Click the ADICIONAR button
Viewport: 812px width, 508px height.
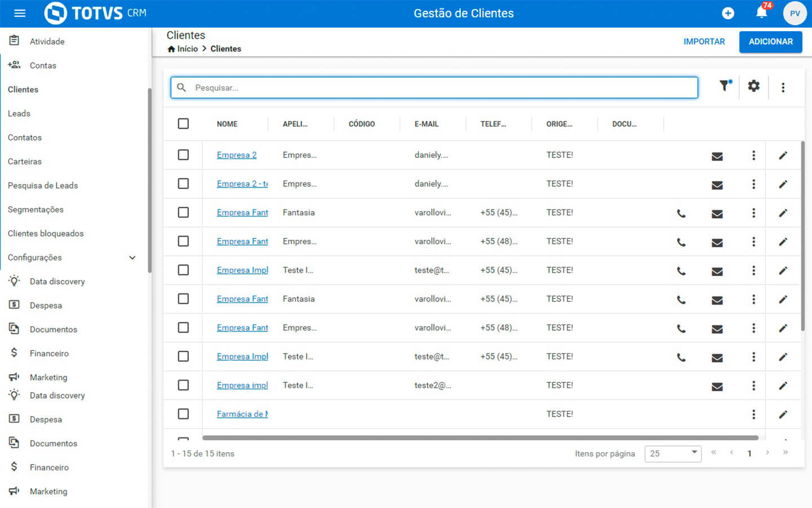pyautogui.click(x=770, y=42)
